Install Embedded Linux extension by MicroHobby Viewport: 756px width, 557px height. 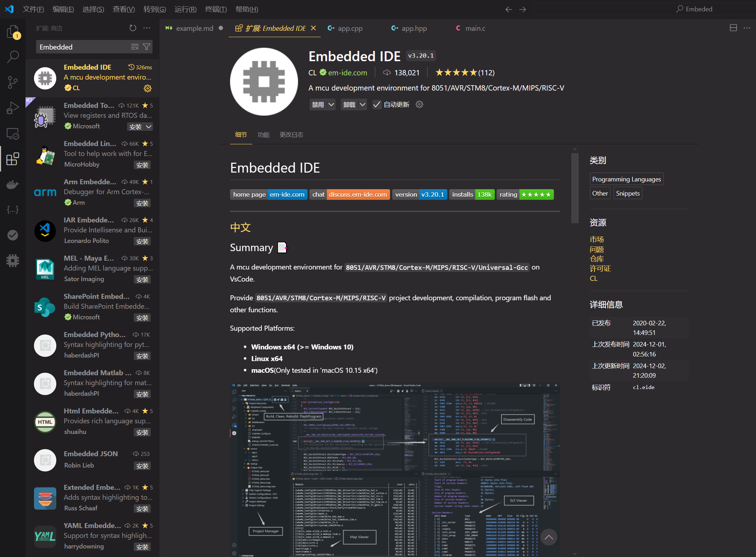point(142,165)
